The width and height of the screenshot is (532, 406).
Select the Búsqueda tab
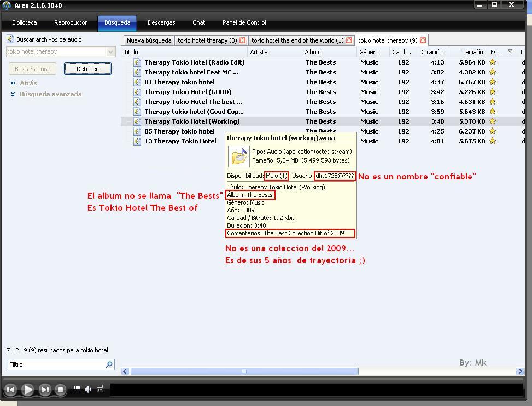[118, 22]
